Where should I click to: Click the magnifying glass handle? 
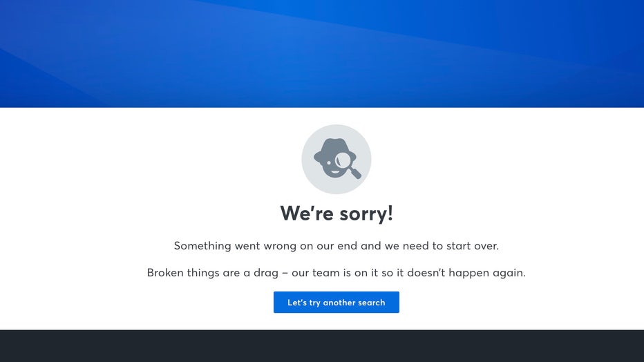(356, 173)
